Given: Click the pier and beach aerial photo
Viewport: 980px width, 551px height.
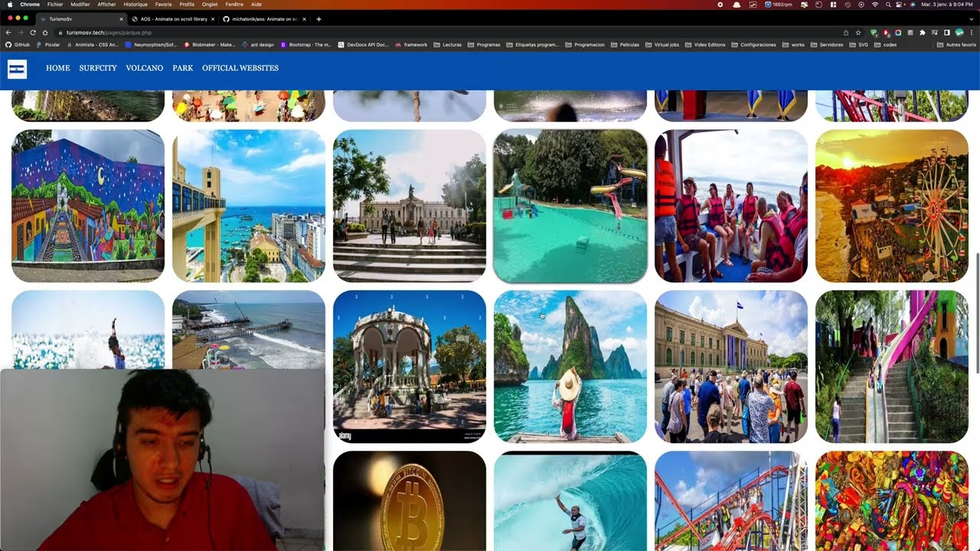Looking at the screenshot, I should [x=249, y=329].
